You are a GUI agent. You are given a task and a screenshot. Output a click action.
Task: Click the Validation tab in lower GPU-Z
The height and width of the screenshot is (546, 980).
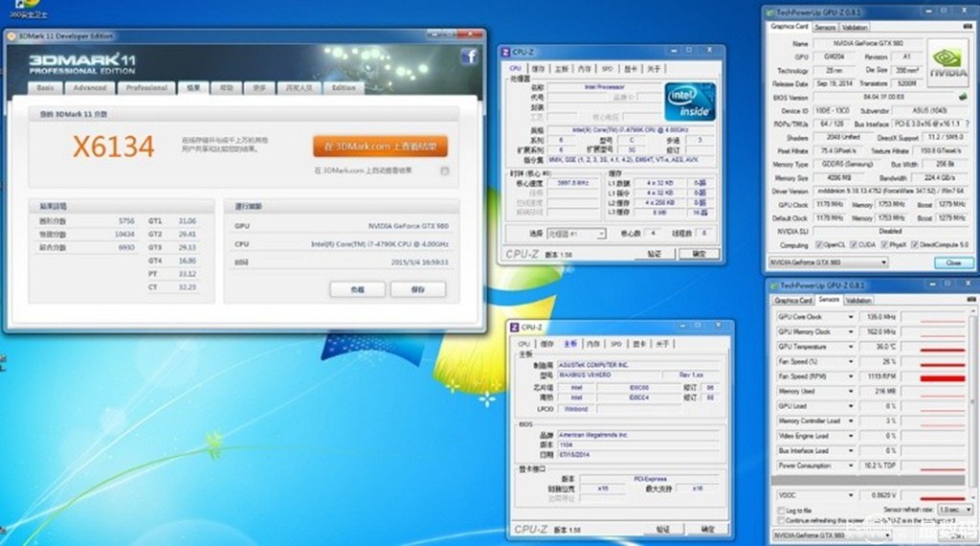point(858,301)
